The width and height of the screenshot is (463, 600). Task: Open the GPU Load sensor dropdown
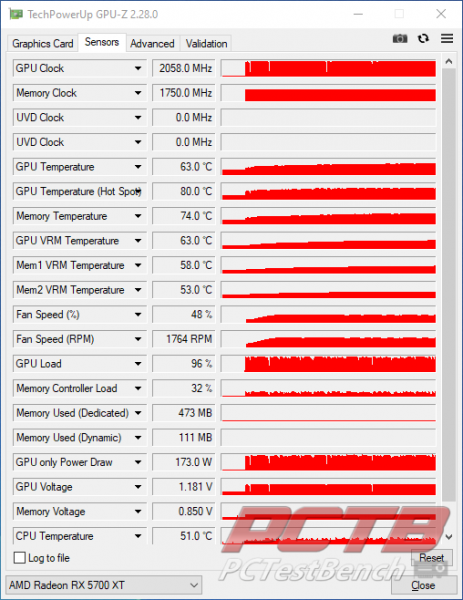click(x=138, y=364)
